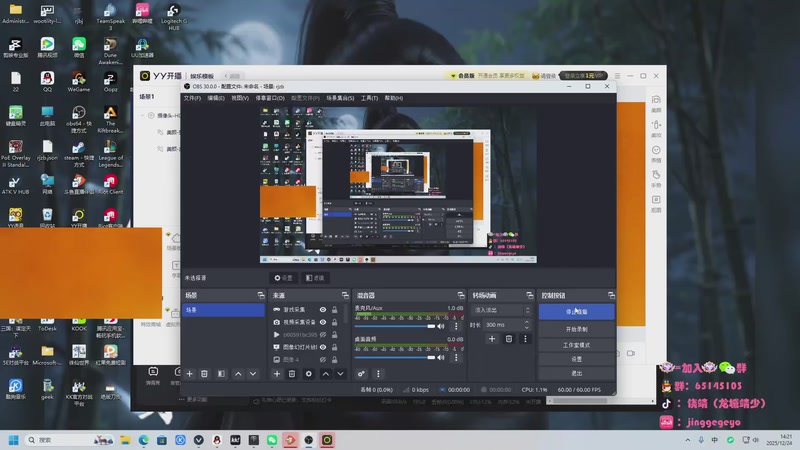The height and width of the screenshot is (450, 800).
Task: Open the 工具(T) menu in OBS
Action: coord(369,98)
